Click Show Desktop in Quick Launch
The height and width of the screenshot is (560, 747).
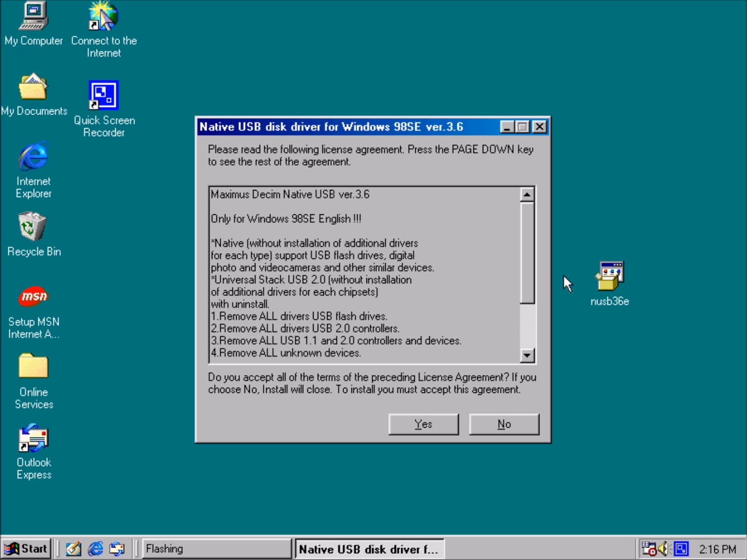pos(73,549)
